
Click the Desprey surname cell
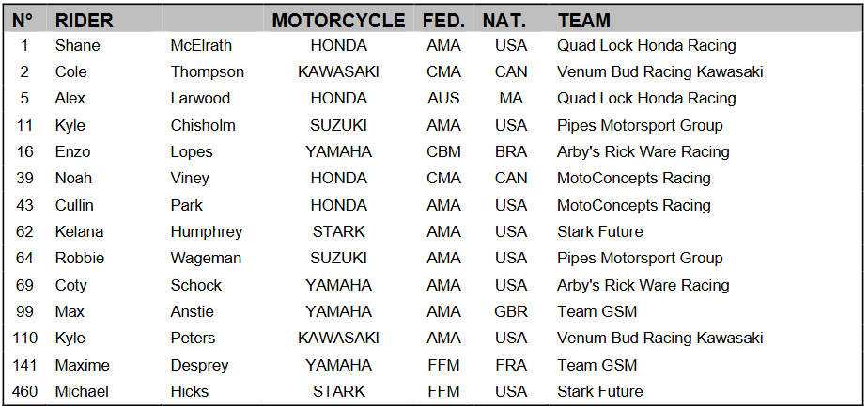tap(199, 365)
